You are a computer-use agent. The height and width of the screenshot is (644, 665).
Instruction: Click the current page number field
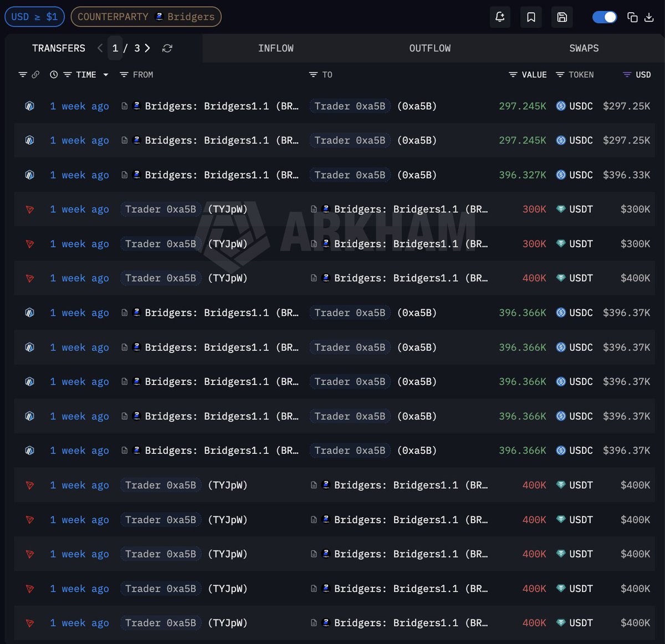115,48
